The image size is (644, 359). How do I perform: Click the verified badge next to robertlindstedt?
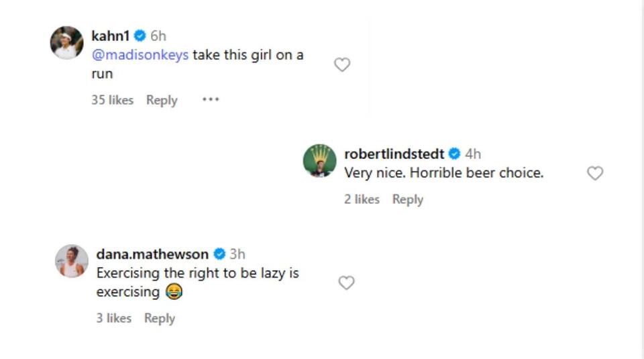[x=454, y=154]
